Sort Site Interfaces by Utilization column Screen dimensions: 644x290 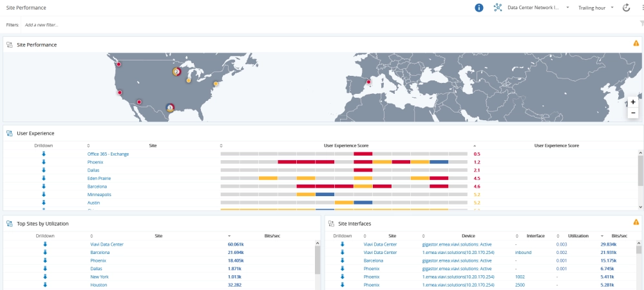click(578, 236)
